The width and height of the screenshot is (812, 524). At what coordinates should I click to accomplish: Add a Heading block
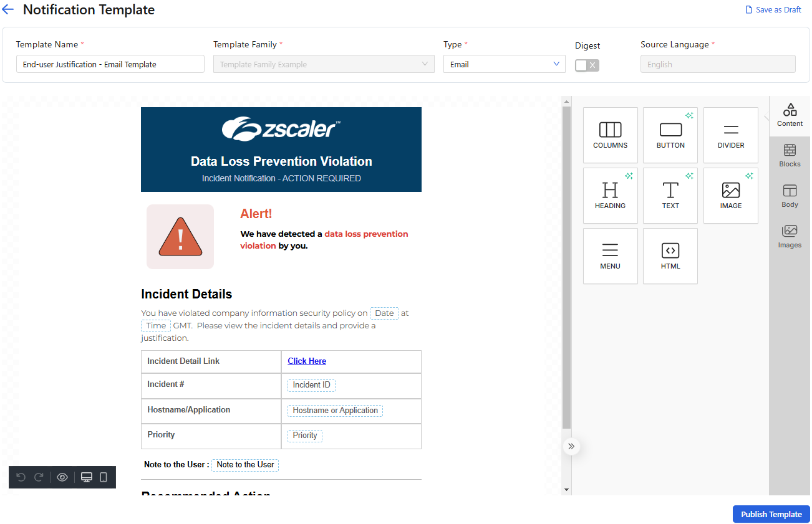610,195
